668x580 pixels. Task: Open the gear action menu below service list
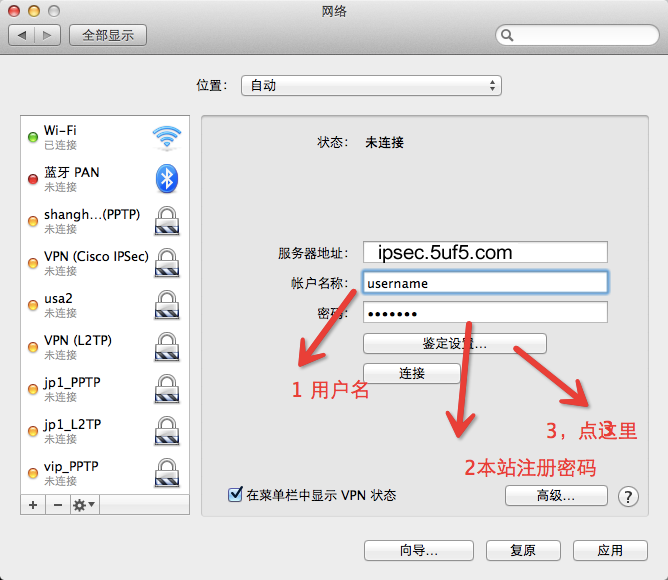pos(84,505)
